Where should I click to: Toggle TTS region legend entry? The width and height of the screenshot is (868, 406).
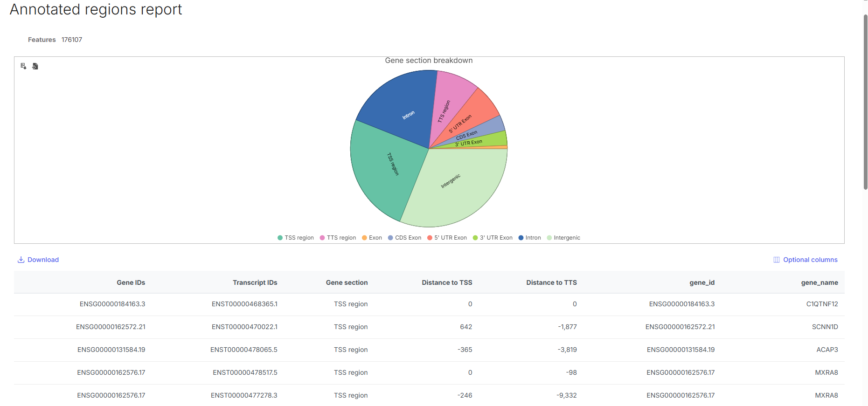pyautogui.click(x=338, y=238)
